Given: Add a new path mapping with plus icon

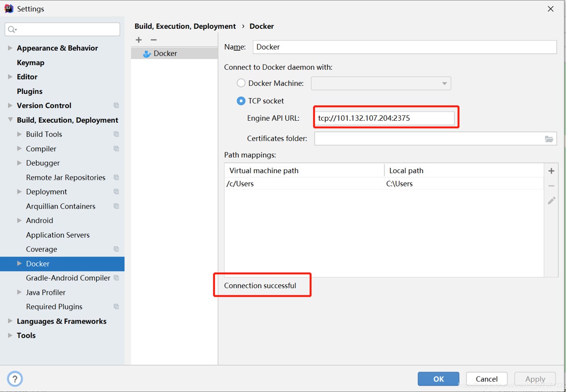Looking at the screenshot, I should [551, 171].
